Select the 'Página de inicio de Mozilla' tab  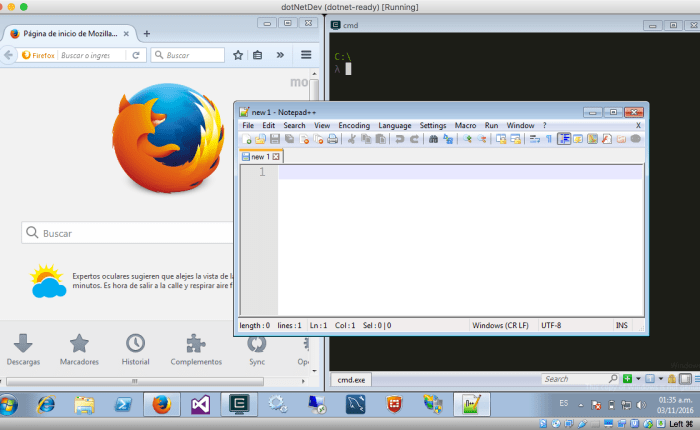pos(69,34)
